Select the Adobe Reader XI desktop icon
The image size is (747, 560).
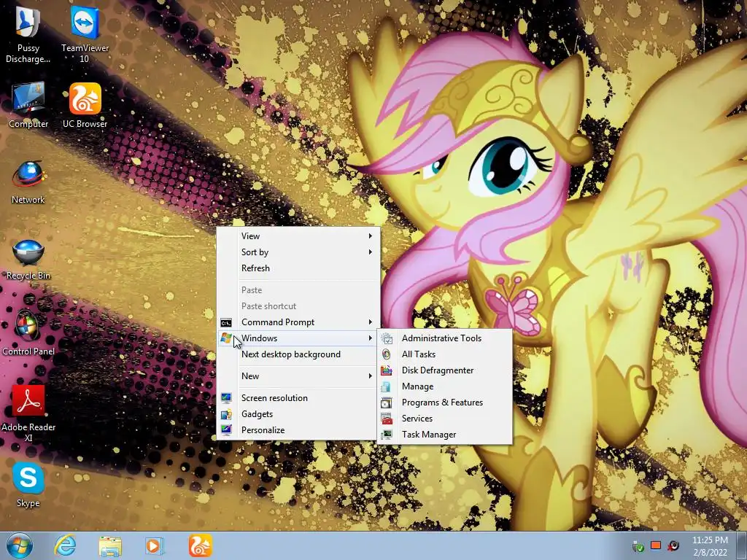(x=28, y=413)
